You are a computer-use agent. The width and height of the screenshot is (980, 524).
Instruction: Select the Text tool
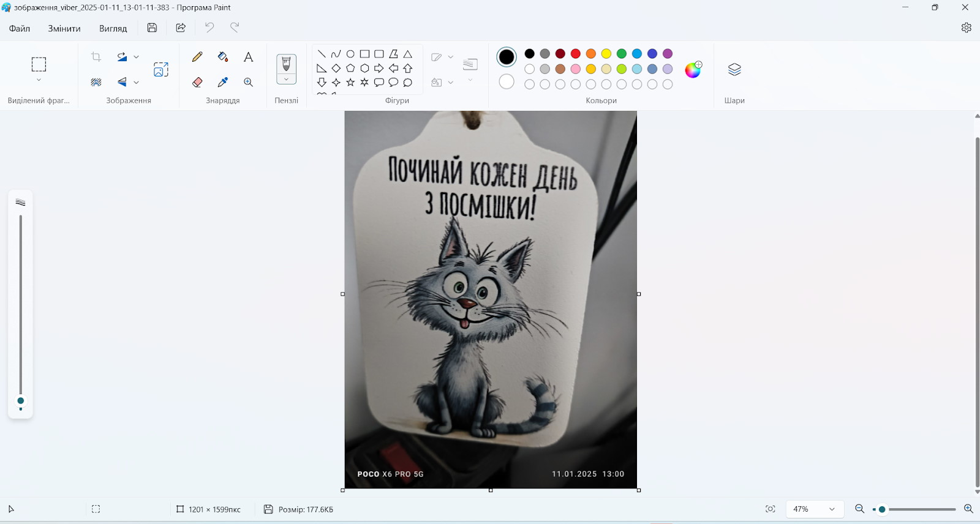(x=248, y=57)
